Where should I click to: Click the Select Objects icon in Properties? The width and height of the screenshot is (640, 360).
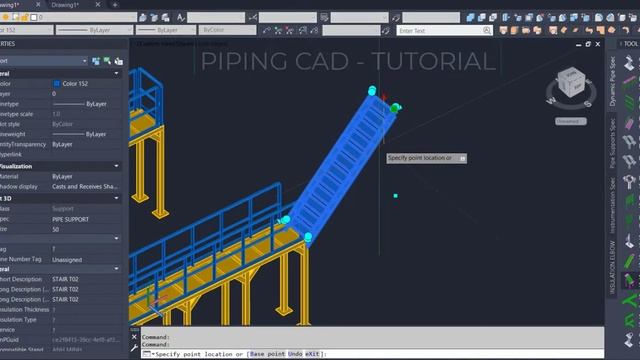coord(107,61)
